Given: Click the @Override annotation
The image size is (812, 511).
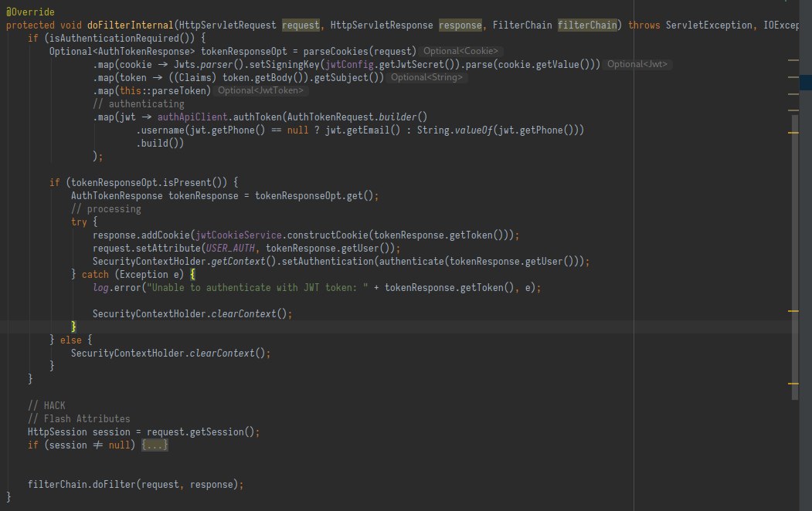Looking at the screenshot, I should coord(30,12).
